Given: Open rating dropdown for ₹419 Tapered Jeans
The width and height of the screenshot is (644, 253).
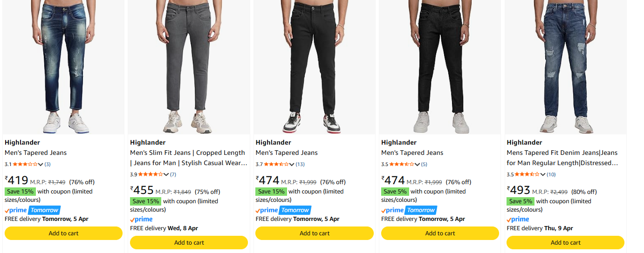Looking at the screenshot, I should (x=41, y=164).
